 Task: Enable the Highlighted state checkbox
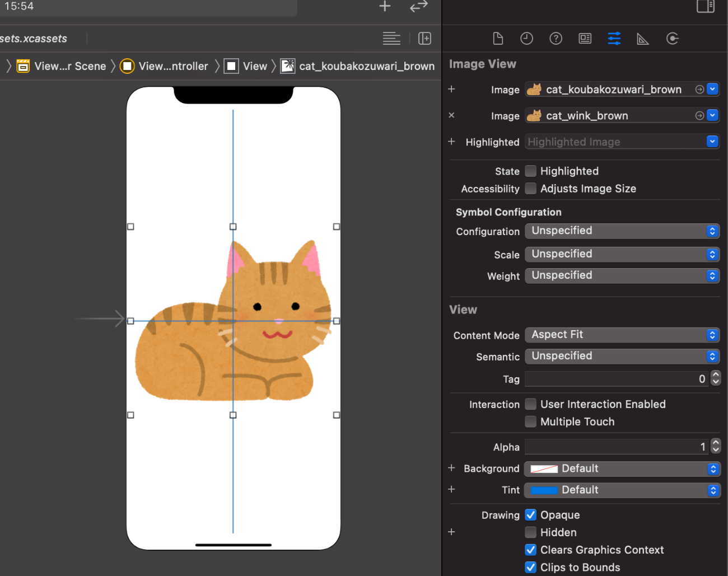(x=530, y=171)
